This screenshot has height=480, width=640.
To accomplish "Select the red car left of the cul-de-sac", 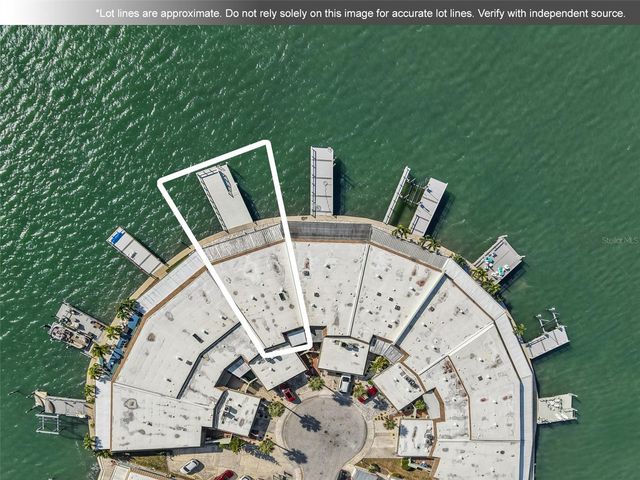I will tap(288, 394).
